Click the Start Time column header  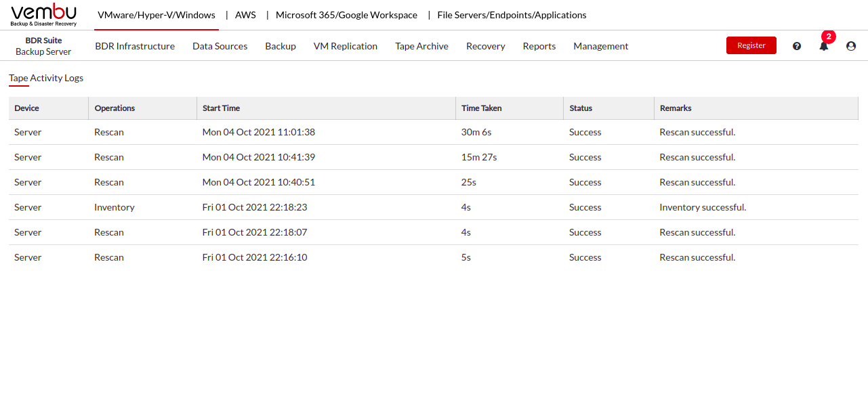[x=222, y=108]
